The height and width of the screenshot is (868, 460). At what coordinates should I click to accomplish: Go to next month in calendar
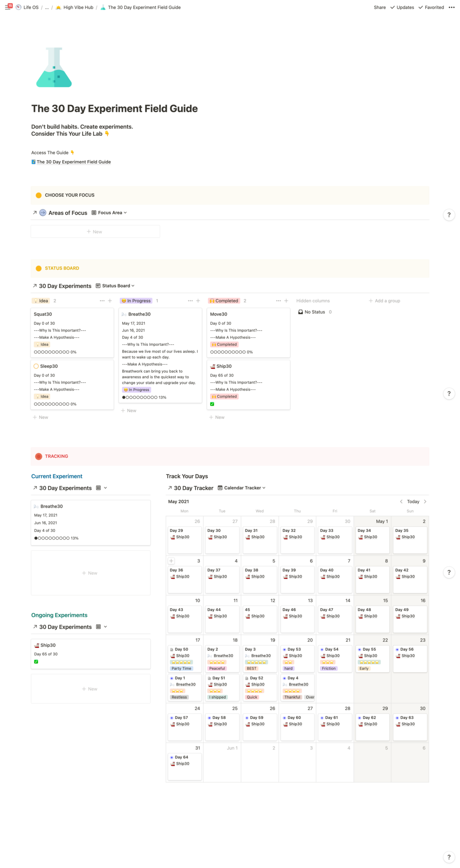coord(425,502)
